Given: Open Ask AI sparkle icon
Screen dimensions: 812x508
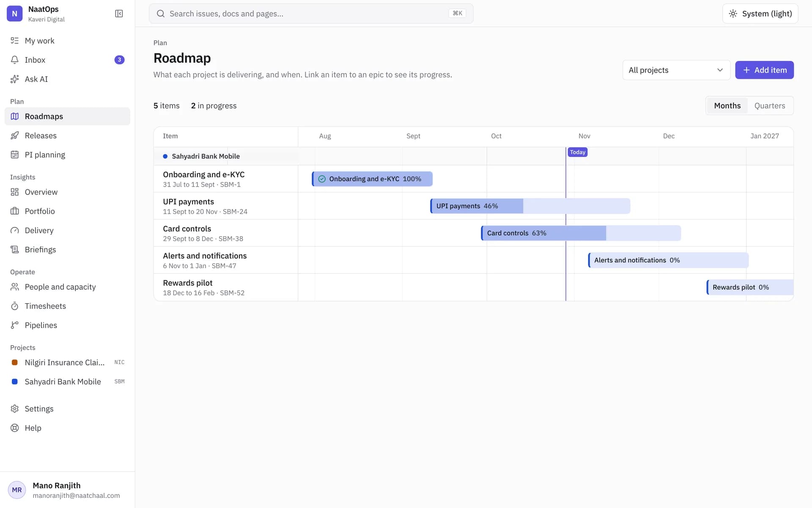Looking at the screenshot, I should coord(15,79).
